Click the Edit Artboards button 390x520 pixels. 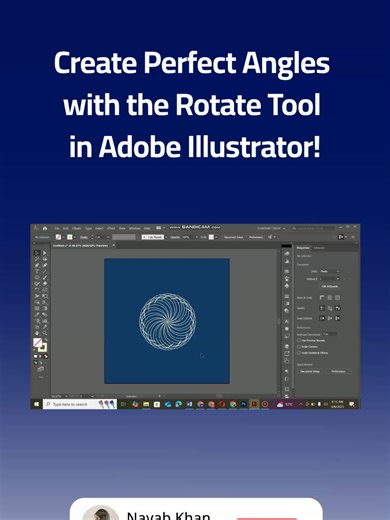click(330, 286)
